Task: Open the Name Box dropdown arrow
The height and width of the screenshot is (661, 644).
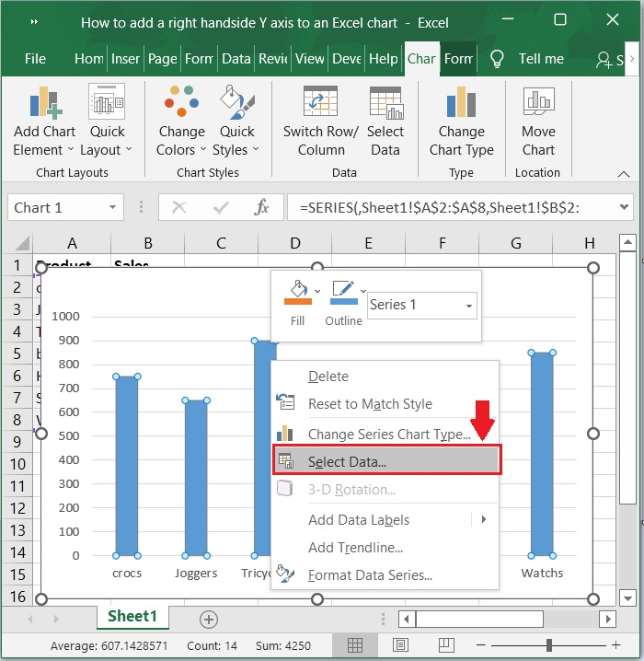Action: (113, 208)
